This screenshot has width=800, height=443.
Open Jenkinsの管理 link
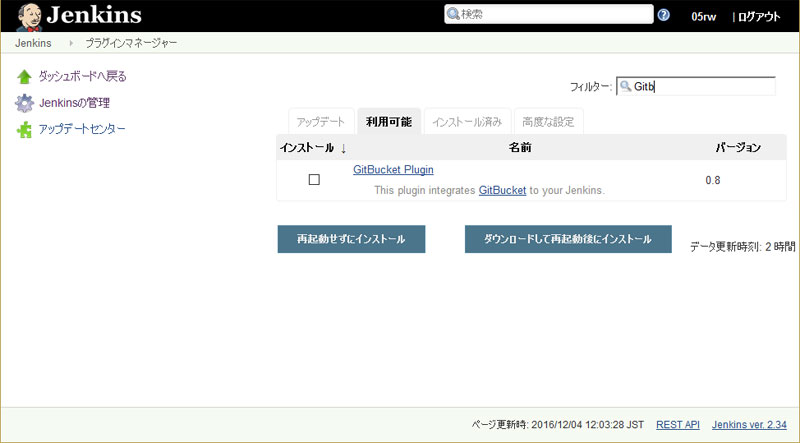[x=74, y=103]
